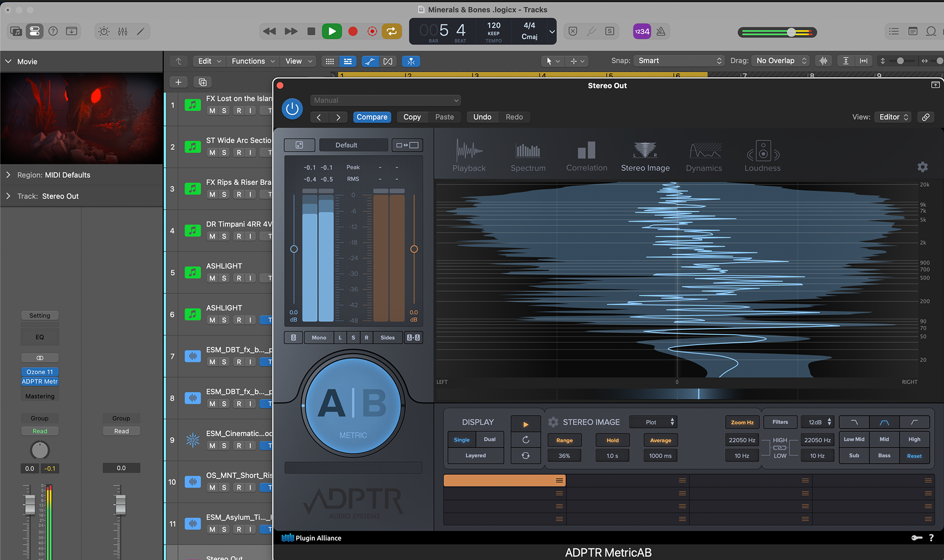Enable the Sides monitoring button
The width and height of the screenshot is (944, 560).
click(x=387, y=337)
